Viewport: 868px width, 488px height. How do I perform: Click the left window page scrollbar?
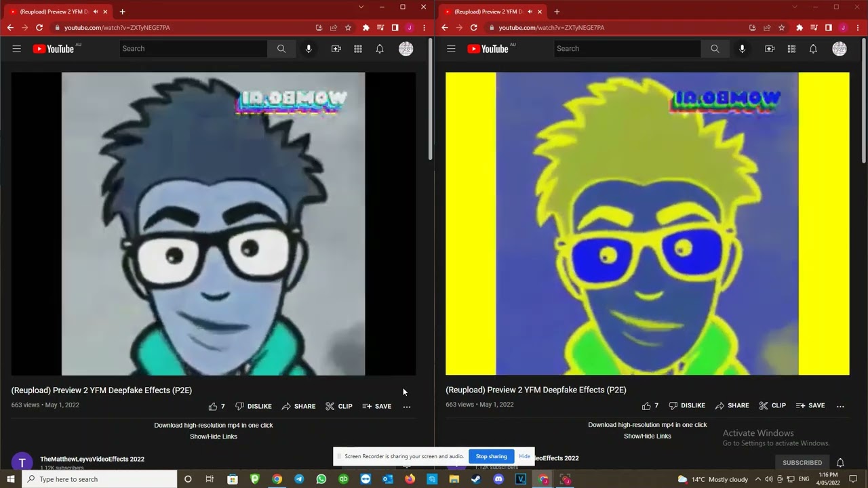click(430, 100)
